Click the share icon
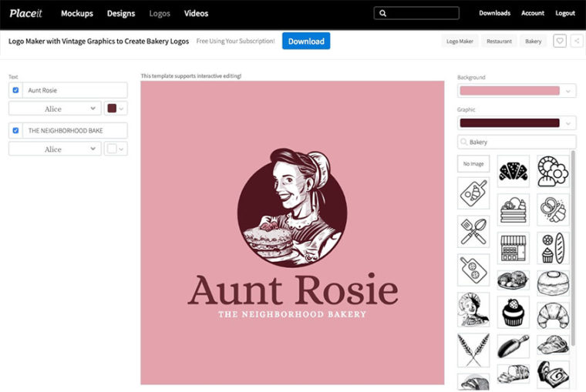Screen dimensions: 586x392 point(577,41)
